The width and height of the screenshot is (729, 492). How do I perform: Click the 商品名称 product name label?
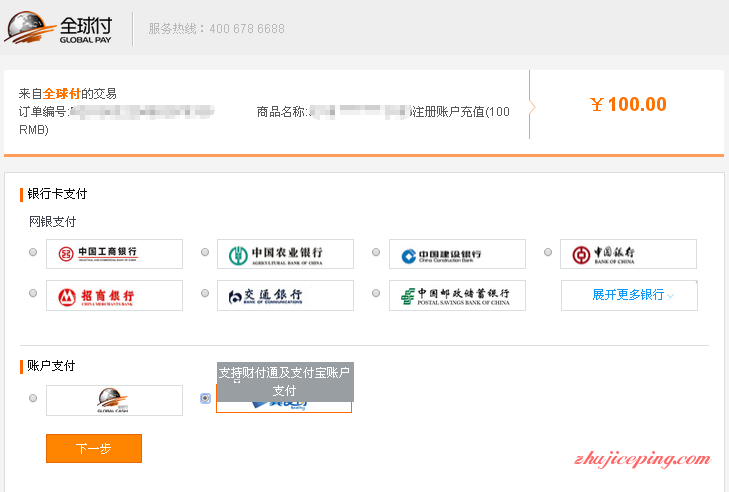tap(282, 112)
